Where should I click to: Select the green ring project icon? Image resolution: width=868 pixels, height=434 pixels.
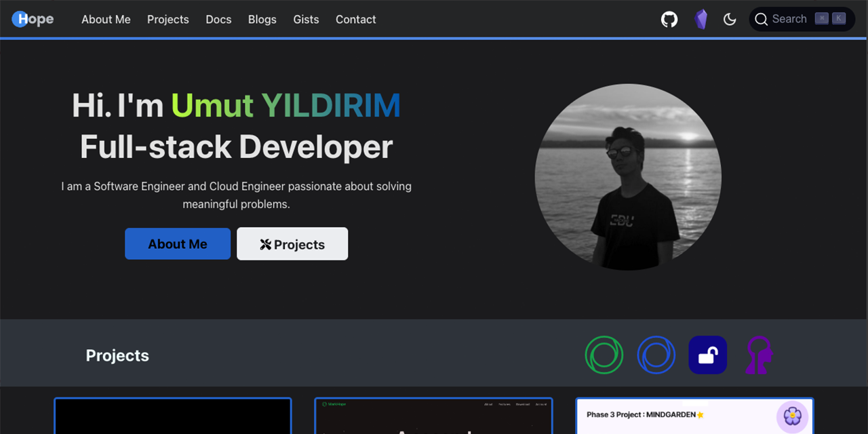coord(604,355)
